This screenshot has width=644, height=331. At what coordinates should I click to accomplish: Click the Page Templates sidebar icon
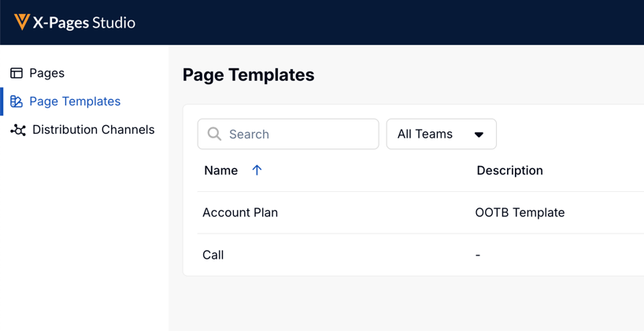pyautogui.click(x=17, y=101)
